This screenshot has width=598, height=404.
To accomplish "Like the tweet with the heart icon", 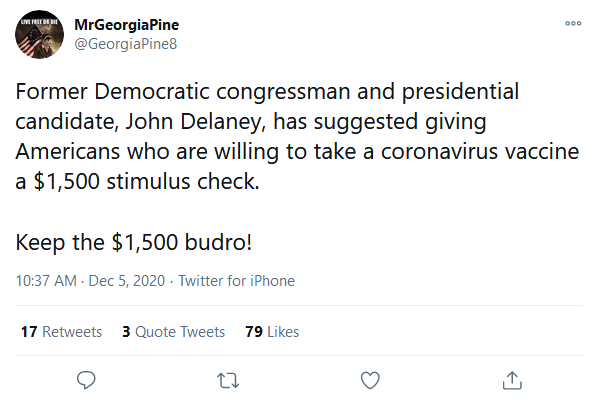I will coord(370,380).
